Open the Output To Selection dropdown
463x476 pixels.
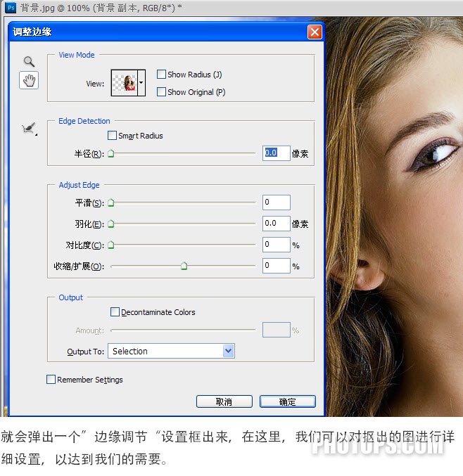click(x=171, y=351)
